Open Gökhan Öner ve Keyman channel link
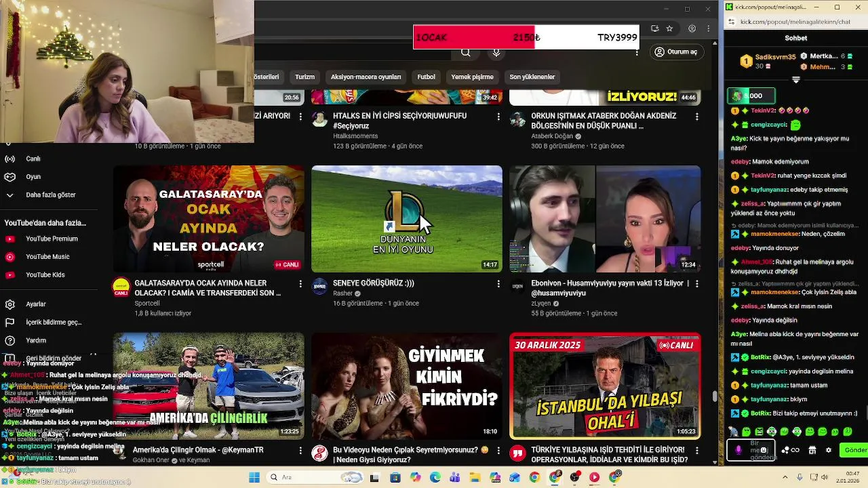Viewport: 868px width, 488px height. 171,460
